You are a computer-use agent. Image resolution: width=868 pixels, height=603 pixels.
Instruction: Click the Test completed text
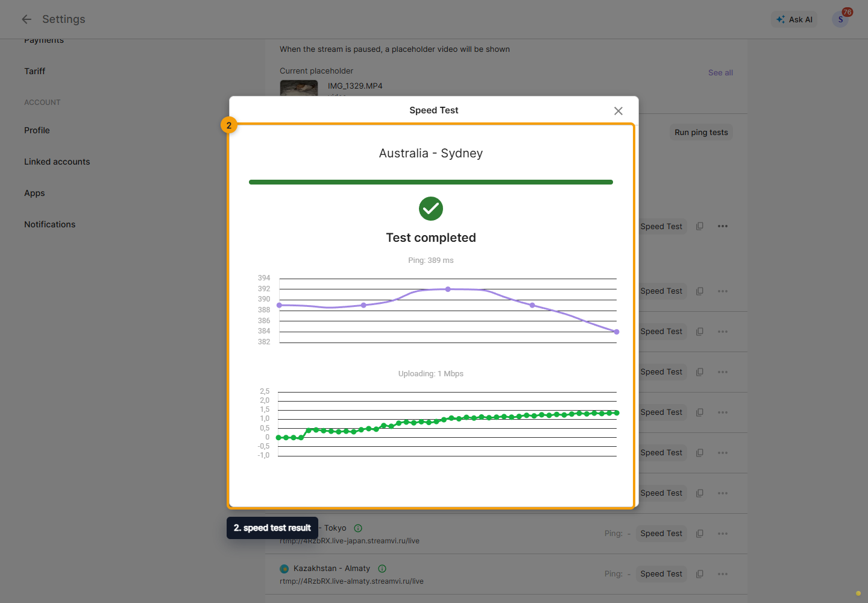[431, 238]
